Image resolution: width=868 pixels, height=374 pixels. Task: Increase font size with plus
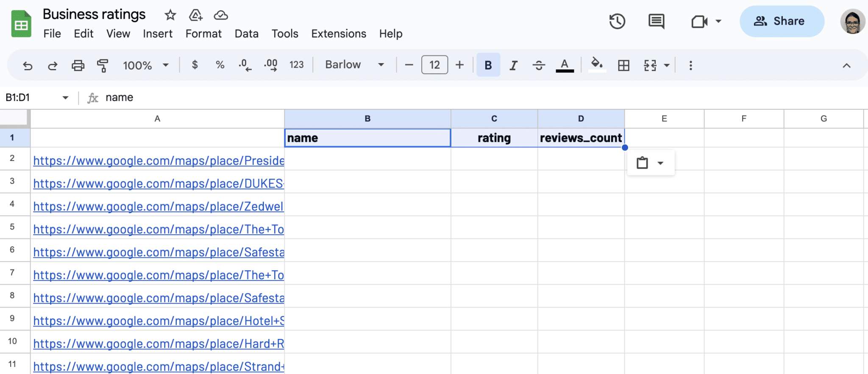click(x=459, y=65)
